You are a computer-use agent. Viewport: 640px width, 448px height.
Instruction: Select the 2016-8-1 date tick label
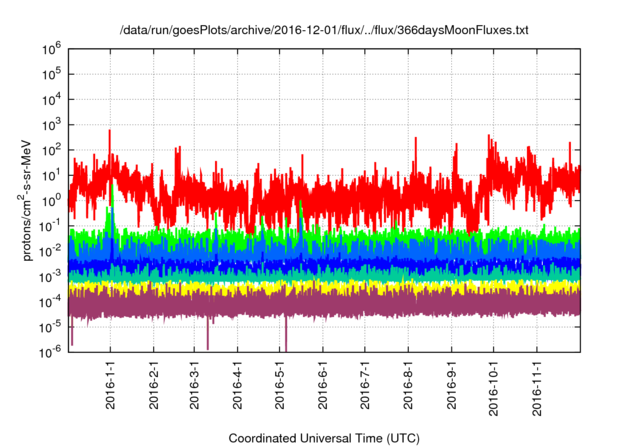[407, 383]
